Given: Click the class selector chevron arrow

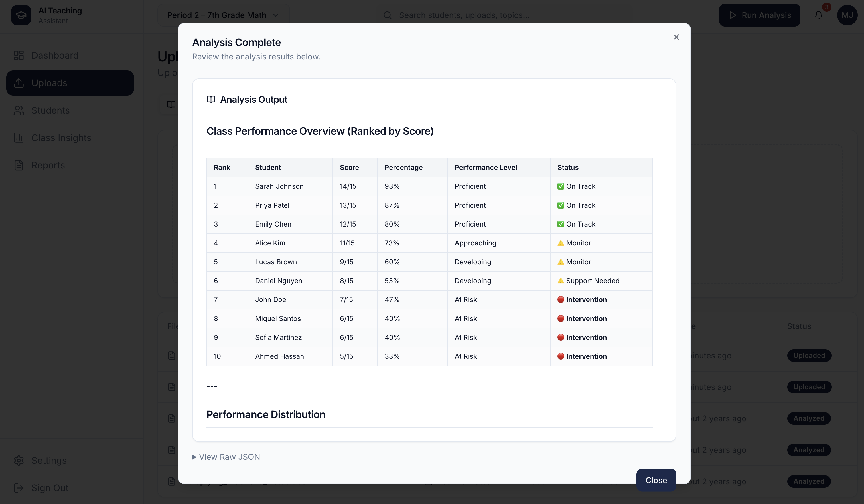Looking at the screenshot, I should pos(276,15).
